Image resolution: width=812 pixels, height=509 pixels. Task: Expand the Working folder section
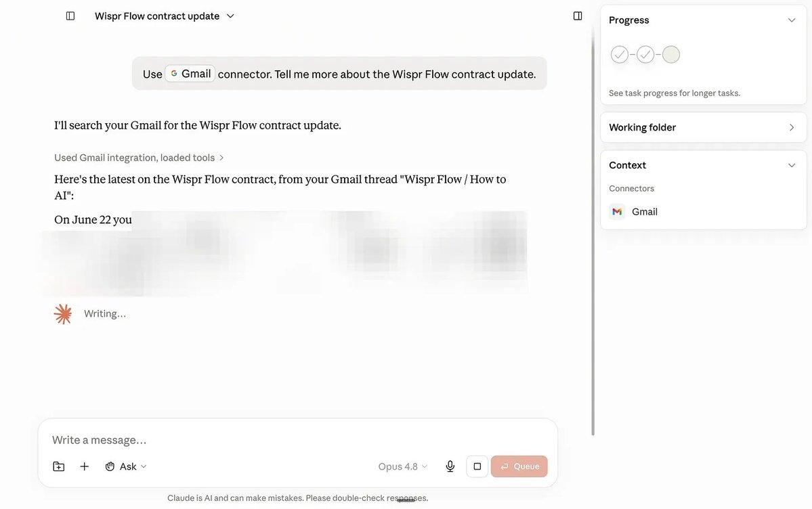pos(703,127)
